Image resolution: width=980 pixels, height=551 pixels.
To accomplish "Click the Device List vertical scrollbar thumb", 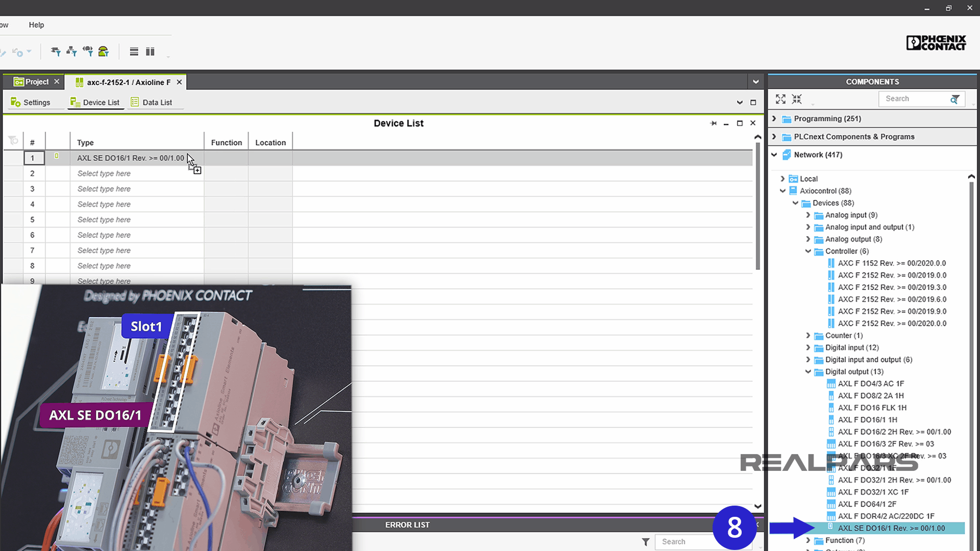I will [x=758, y=207].
